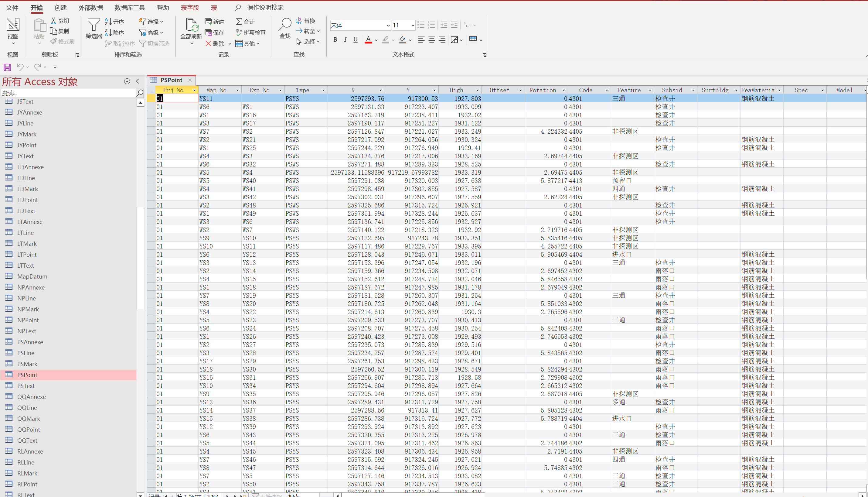The width and height of the screenshot is (868, 497).
Task: Open the Feature column filter arrow
Action: 650,91
